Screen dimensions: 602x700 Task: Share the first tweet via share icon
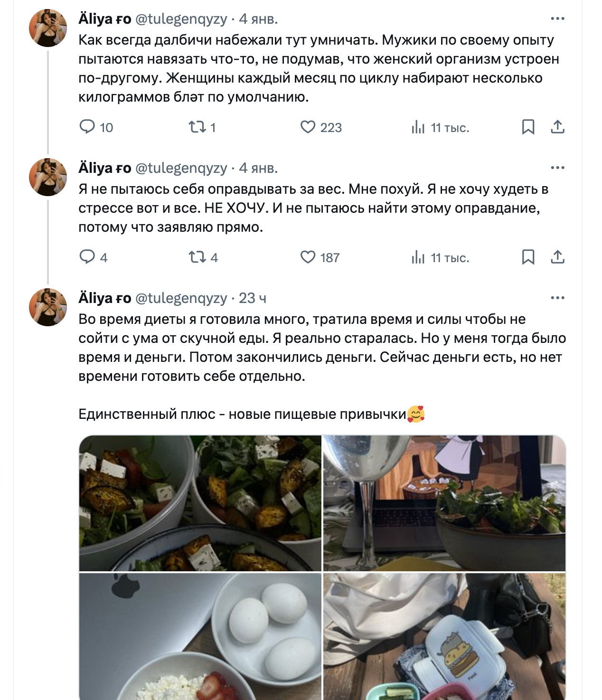point(557,127)
